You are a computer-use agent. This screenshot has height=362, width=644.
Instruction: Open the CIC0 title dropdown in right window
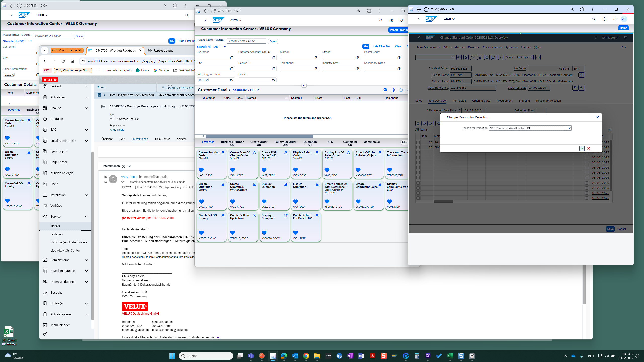coord(449,19)
